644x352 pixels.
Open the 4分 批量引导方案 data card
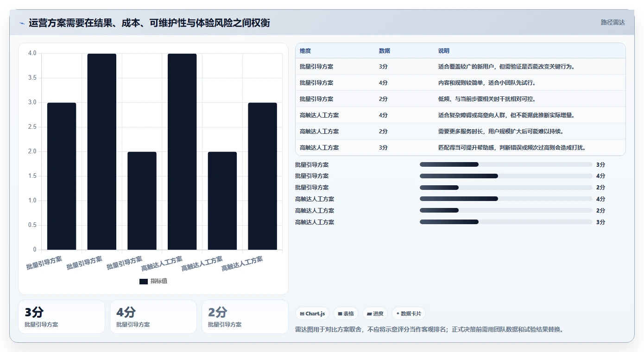153,317
